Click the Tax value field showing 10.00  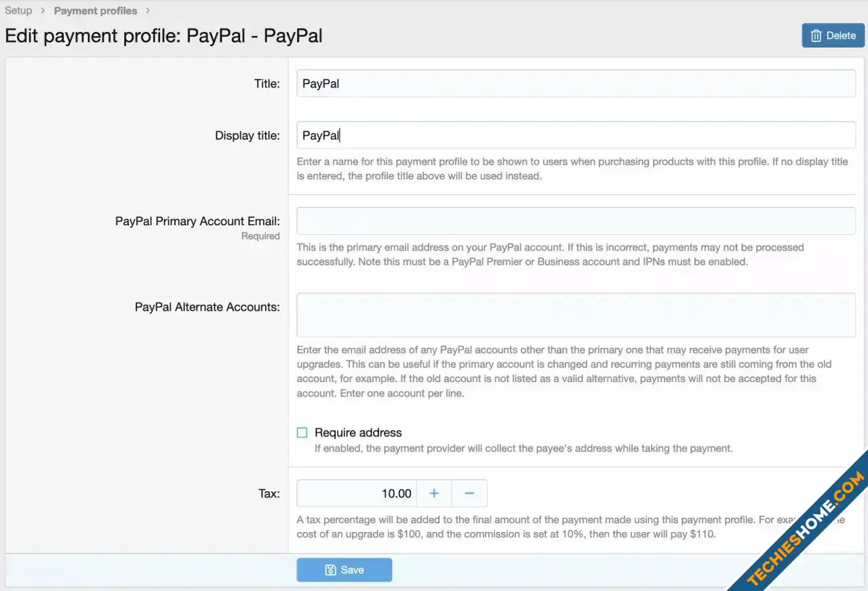(357, 493)
